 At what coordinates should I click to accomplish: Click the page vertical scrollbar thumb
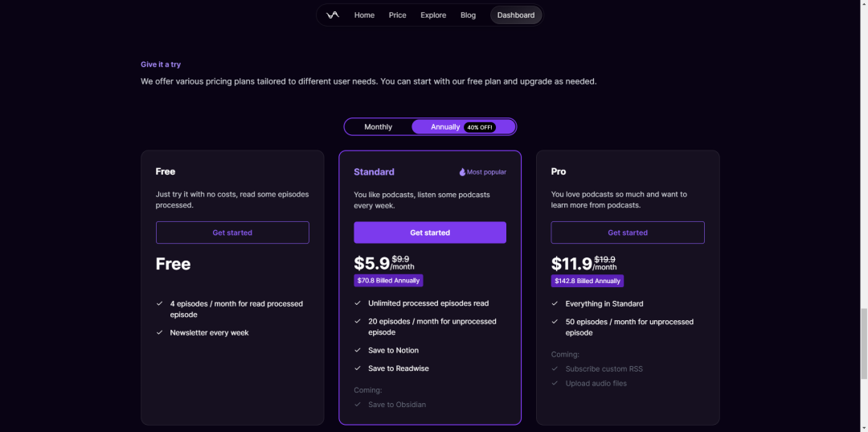[x=863, y=344]
